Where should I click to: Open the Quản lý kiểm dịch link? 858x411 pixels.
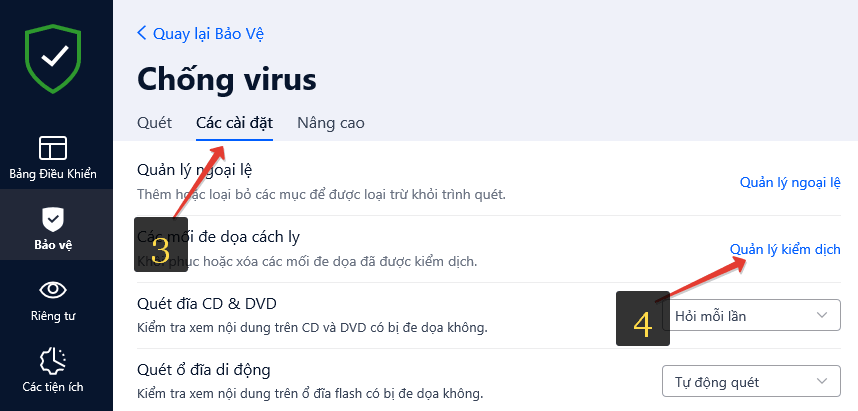[785, 250]
